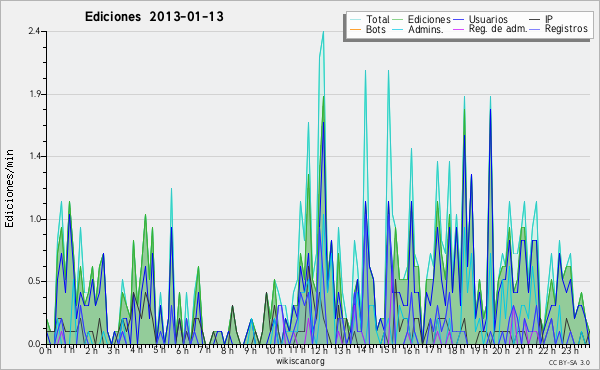
Task: Open the wikiscan.org link below chart
Action: 300,361
